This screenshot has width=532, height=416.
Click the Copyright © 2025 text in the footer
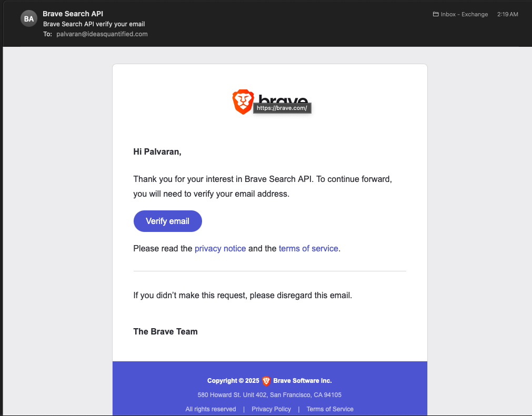click(233, 381)
